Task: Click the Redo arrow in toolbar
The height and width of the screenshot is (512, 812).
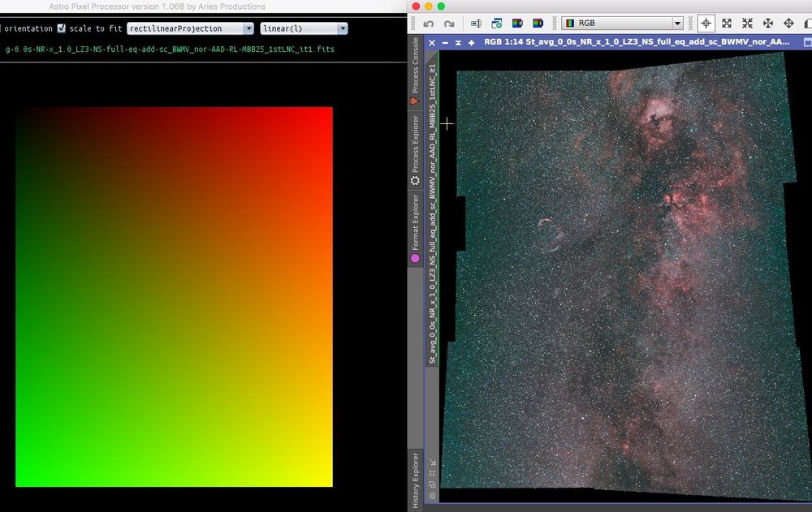Action: (x=449, y=24)
